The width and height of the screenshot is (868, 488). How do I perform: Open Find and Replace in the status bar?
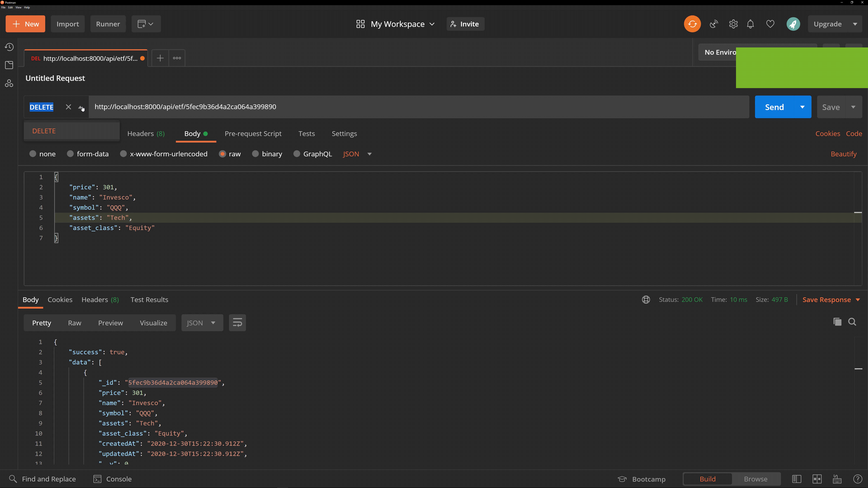click(42, 479)
